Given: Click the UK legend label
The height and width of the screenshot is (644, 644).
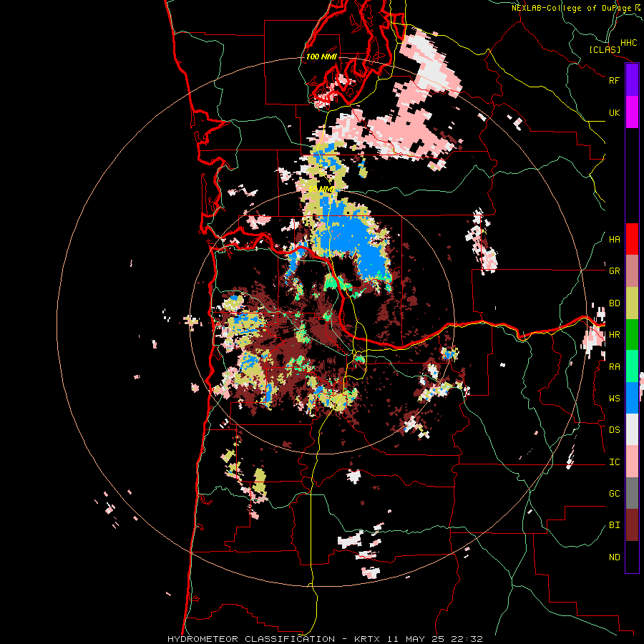Looking at the screenshot, I should 614,112.
